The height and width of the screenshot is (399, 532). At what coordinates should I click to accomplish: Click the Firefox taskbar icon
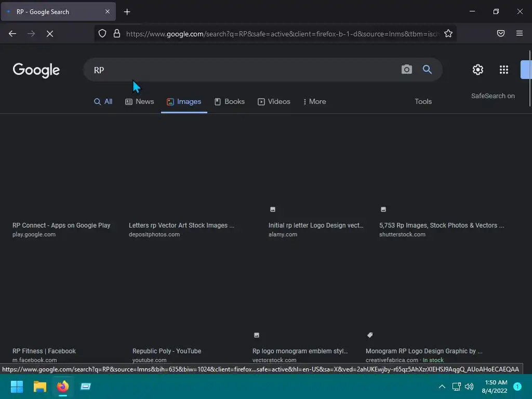click(63, 387)
